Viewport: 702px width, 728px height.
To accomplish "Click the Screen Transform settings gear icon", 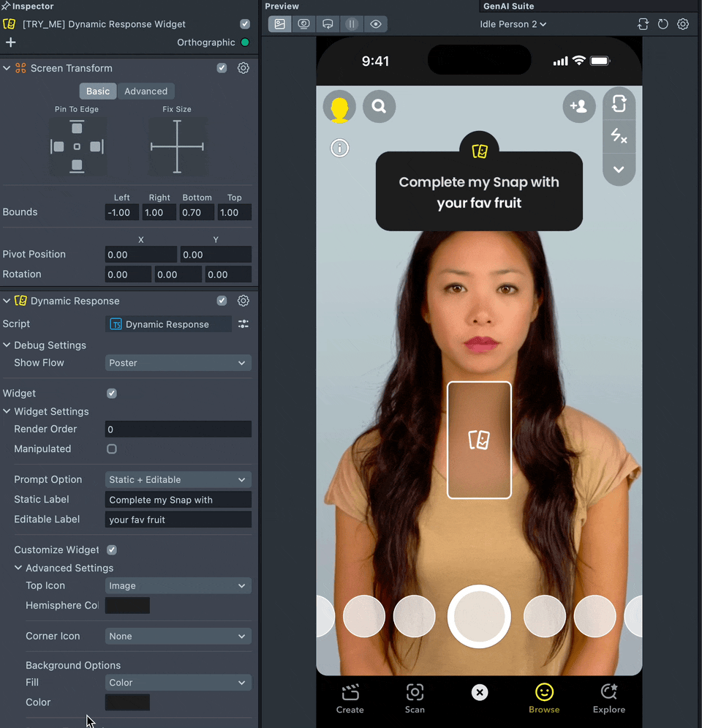I will click(x=244, y=68).
